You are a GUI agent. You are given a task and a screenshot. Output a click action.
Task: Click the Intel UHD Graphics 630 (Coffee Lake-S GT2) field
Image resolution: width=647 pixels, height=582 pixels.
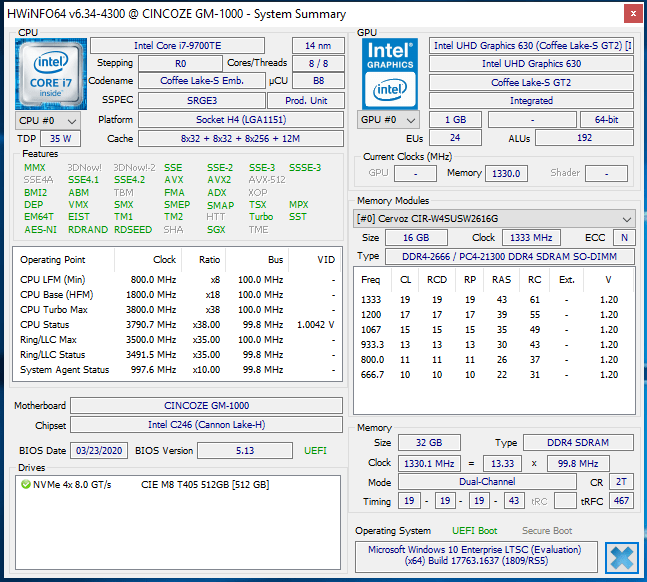pyautogui.click(x=531, y=45)
